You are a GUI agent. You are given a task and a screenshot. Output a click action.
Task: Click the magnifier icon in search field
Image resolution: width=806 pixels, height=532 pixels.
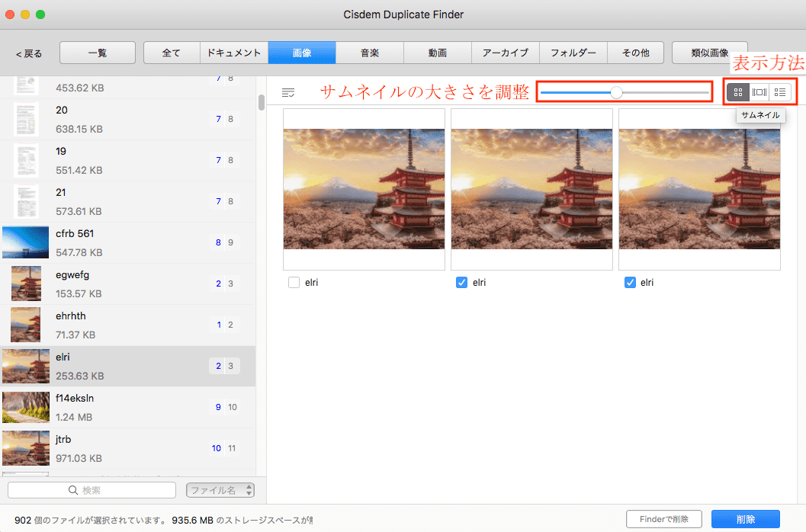click(73, 490)
